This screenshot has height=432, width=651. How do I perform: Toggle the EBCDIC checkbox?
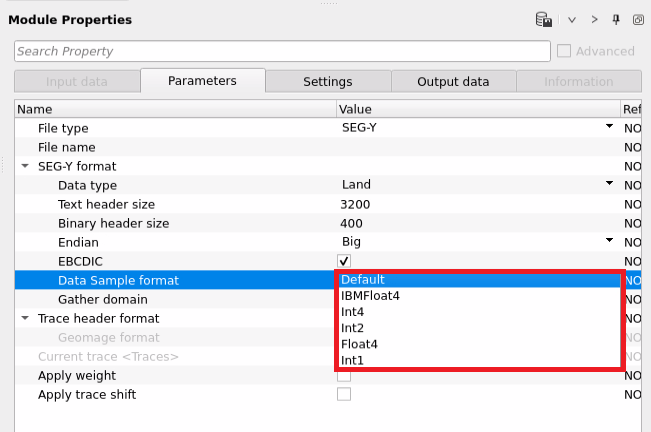(x=344, y=261)
